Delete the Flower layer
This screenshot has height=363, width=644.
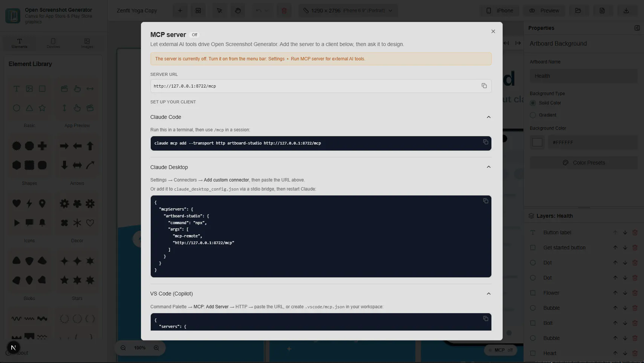[635, 293]
